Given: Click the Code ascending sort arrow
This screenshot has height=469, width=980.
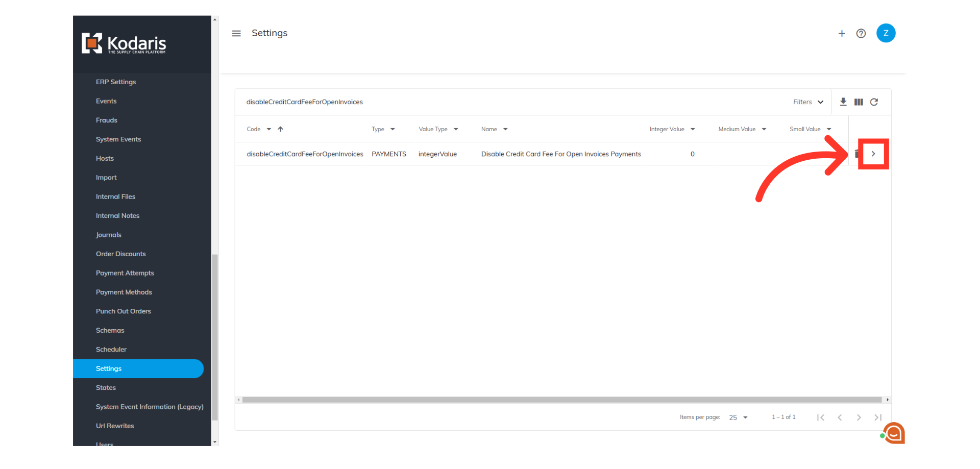Looking at the screenshot, I should pyautogui.click(x=280, y=129).
